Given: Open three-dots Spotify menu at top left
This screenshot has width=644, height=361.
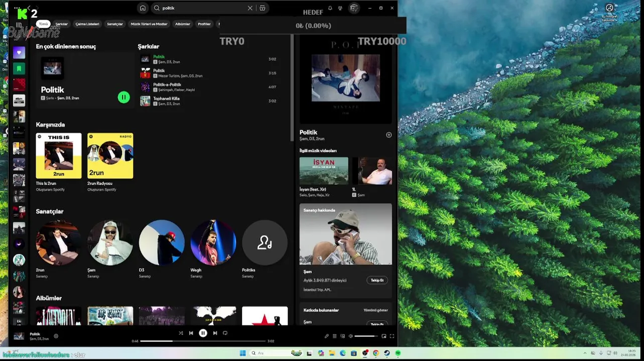Looking at the screenshot, I should (18, 8).
